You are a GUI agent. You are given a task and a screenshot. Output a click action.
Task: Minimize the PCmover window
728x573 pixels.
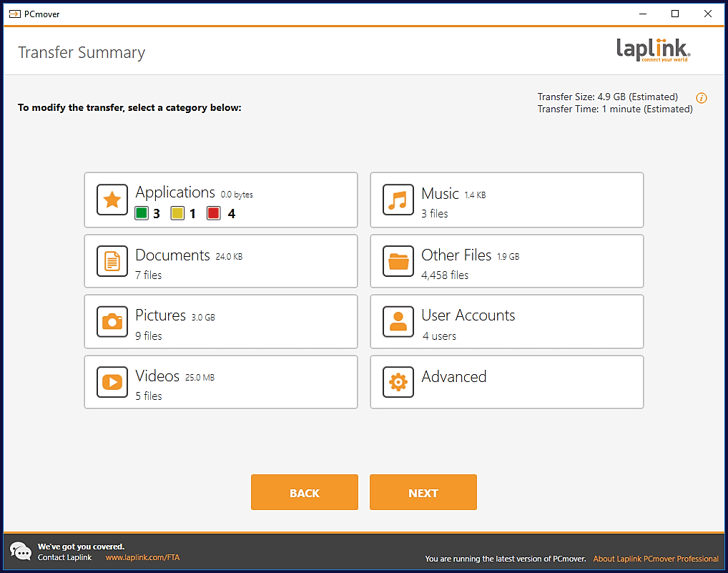pos(643,14)
